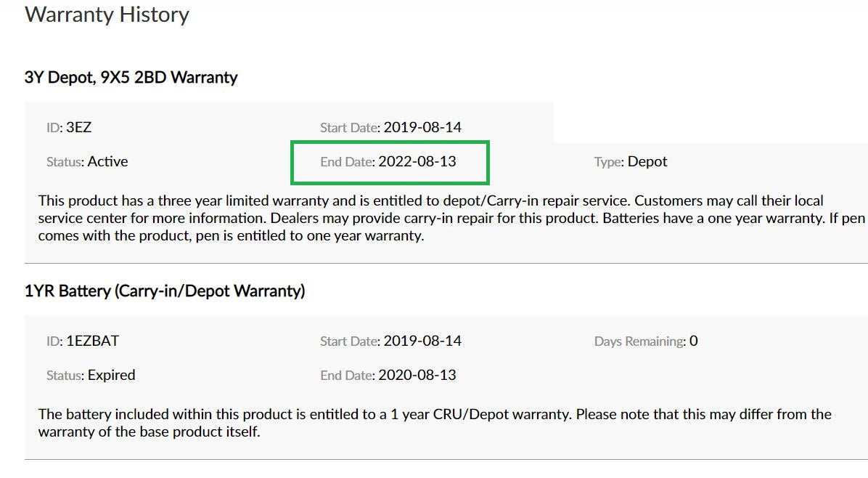
Task: Select the Expired status text
Action: point(111,376)
